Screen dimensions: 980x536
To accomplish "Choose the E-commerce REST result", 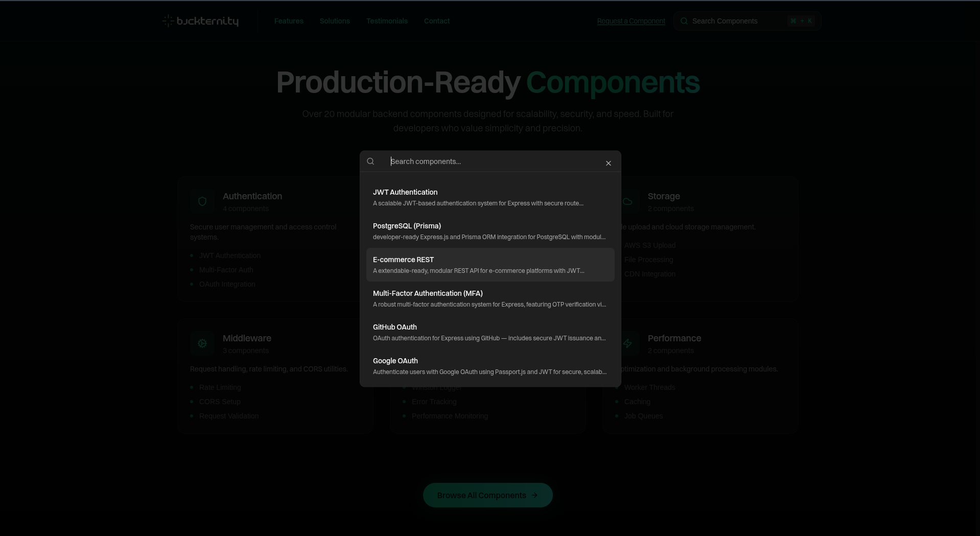I will click(x=490, y=265).
